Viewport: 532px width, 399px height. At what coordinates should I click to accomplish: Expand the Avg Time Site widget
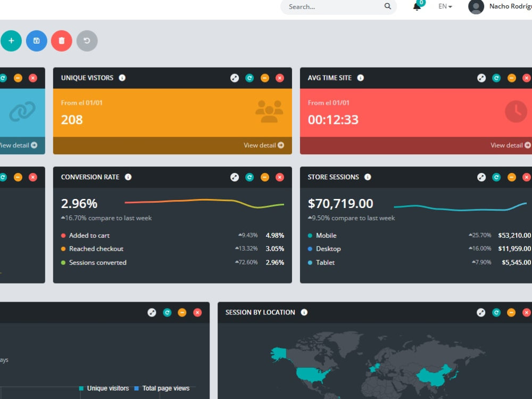point(481,78)
